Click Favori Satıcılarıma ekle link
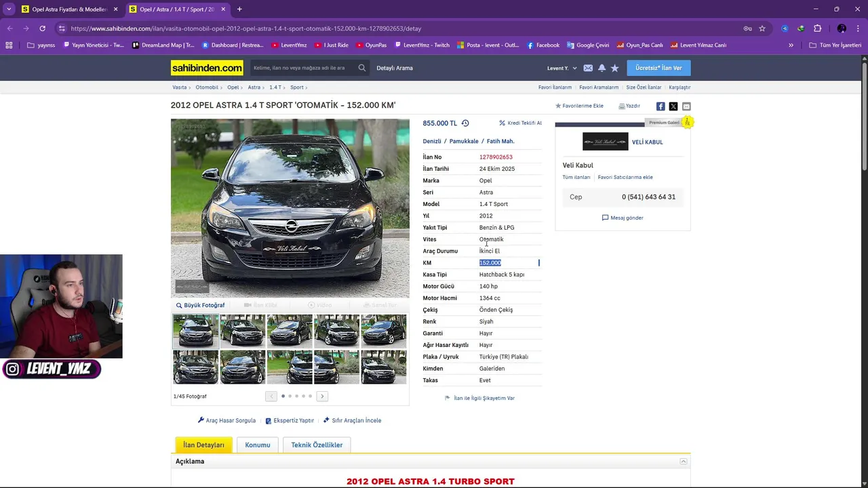Image resolution: width=868 pixels, height=488 pixels. (x=625, y=177)
